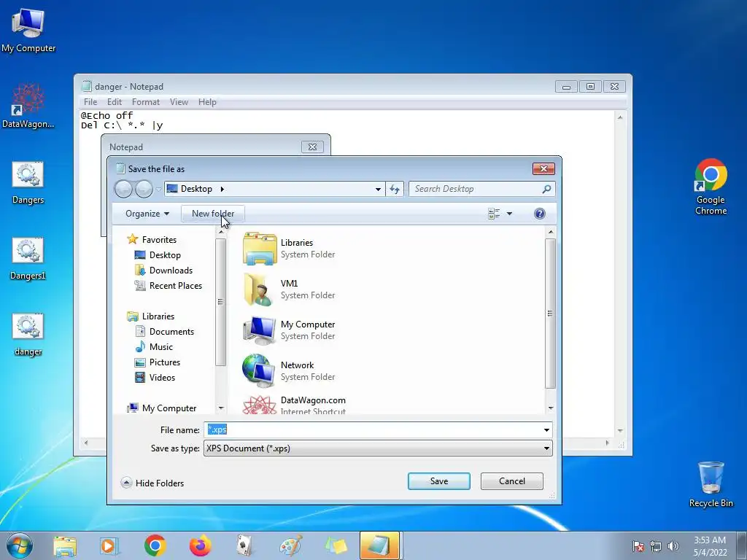
Task: Click the Windows Start orb
Action: click(x=20, y=545)
